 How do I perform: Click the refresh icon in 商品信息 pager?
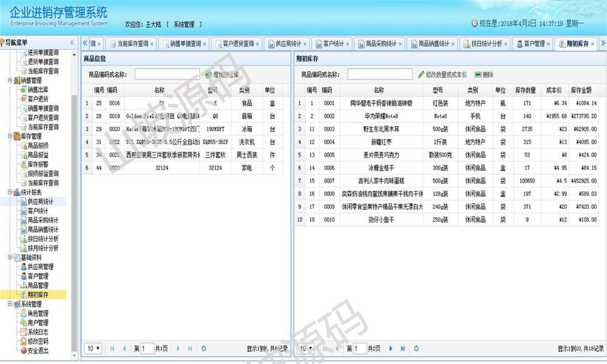203,349
